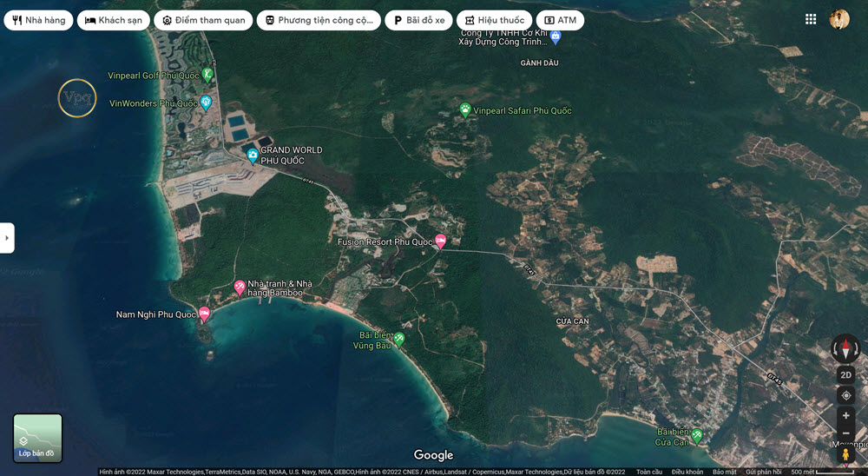This screenshot has width=868, height=476.
Task: Click the Vinpearl Safari Phú Quốc paw marker
Action: pyautogui.click(x=465, y=109)
